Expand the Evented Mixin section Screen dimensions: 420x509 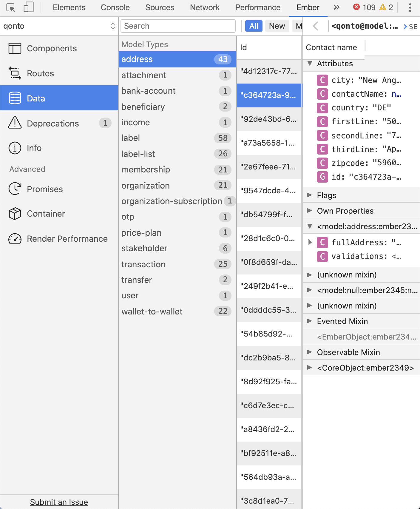click(310, 321)
